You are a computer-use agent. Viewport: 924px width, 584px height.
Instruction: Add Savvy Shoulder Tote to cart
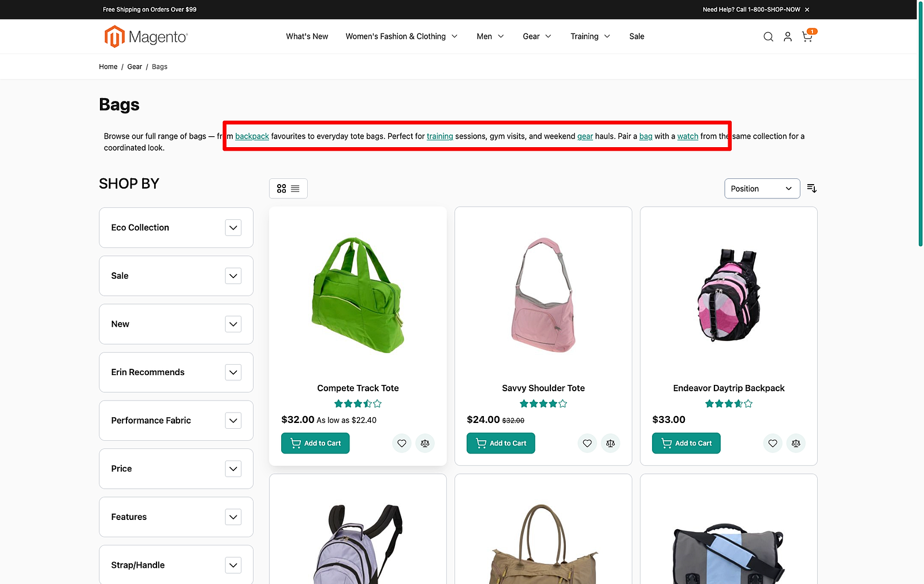pyautogui.click(x=500, y=443)
